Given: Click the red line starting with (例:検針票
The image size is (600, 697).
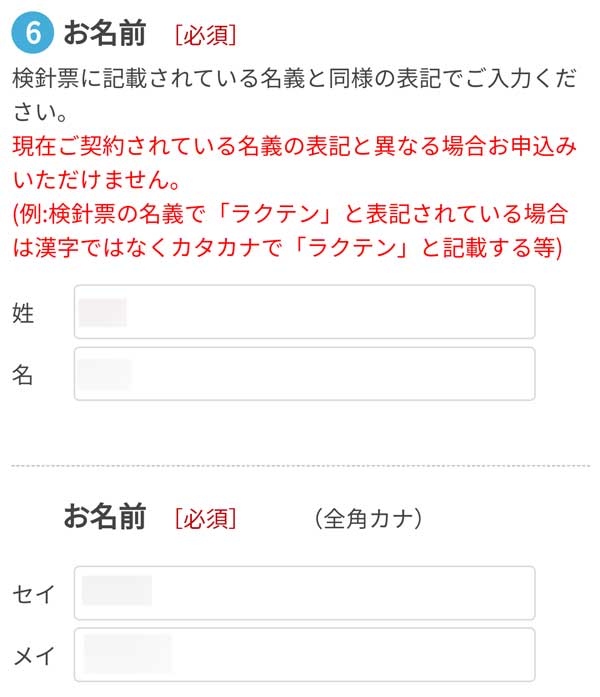Looking at the screenshot, I should pos(290,215).
